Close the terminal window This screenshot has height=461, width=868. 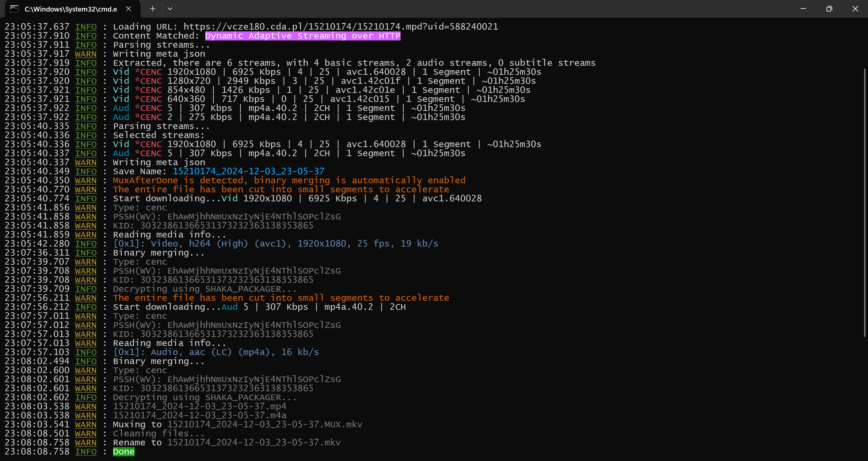pos(855,9)
